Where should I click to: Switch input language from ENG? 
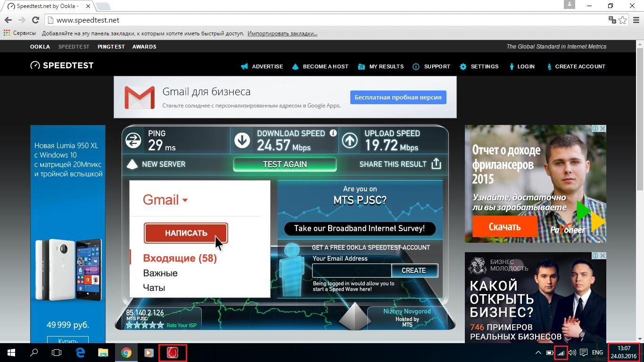pyautogui.click(x=597, y=353)
